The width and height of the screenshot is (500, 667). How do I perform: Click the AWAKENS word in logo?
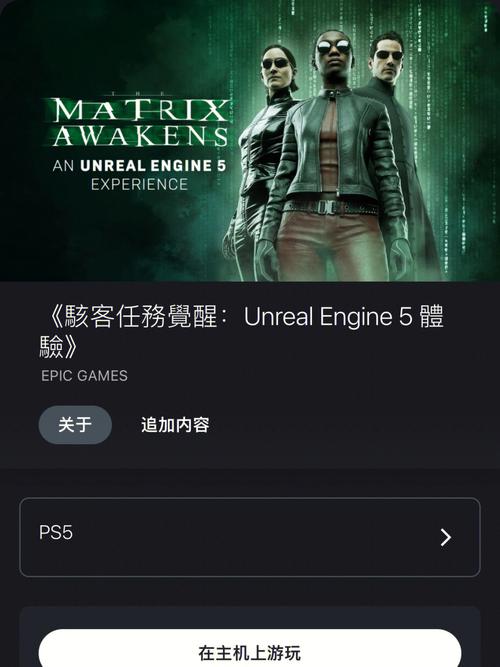[x=140, y=136]
